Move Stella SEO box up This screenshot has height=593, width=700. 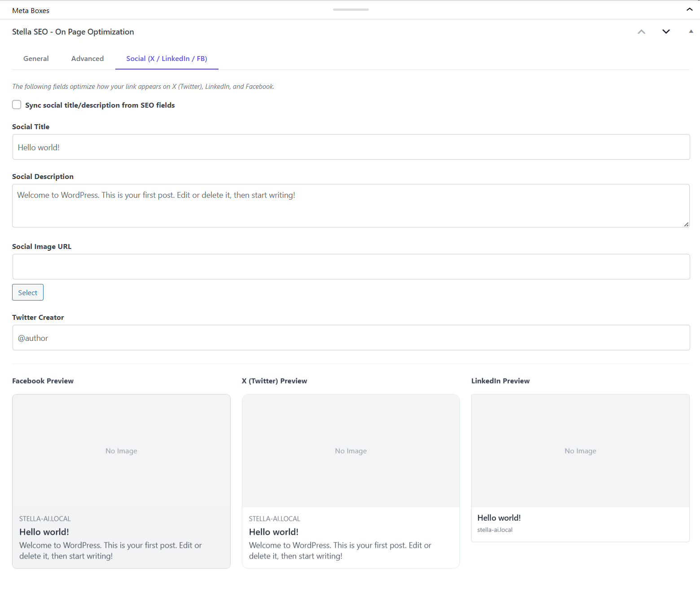point(642,32)
